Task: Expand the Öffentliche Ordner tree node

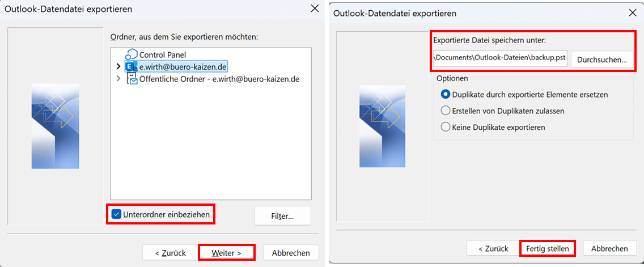Action: coord(118,79)
